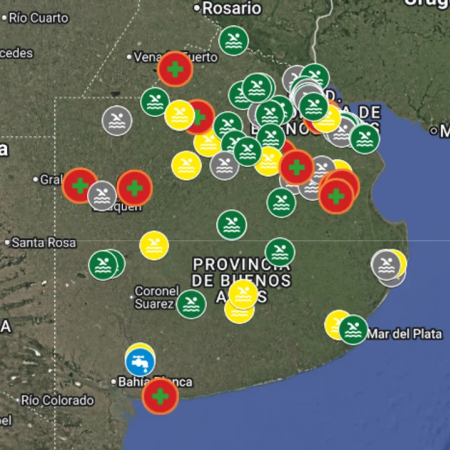Select the green swimmer marker next to Coronel Suarez
The width and height of the screenshot is (450, 450).
(x=191, y=304)
